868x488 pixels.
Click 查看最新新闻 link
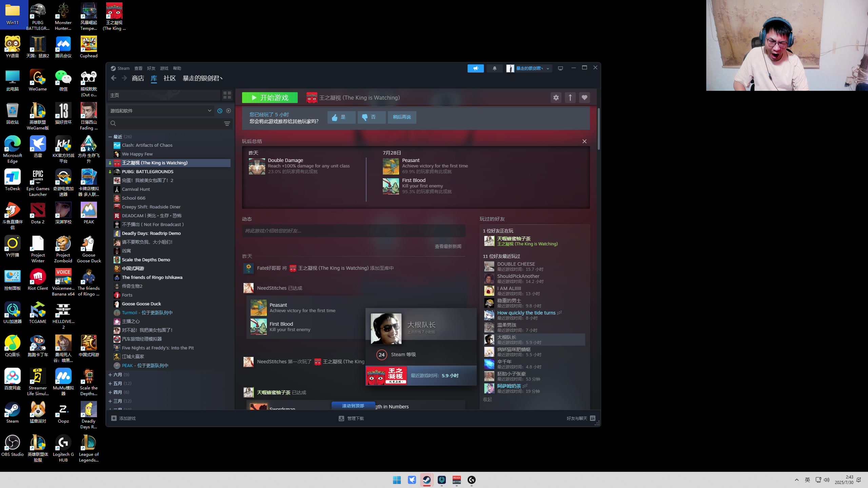tap(448, 246)
